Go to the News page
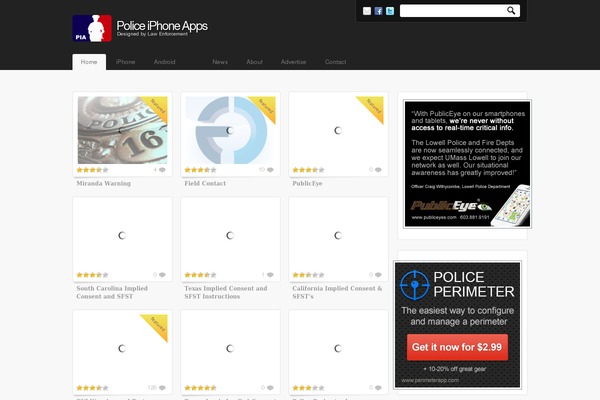Viewport: 600px width, 400px height. (220, 62)
